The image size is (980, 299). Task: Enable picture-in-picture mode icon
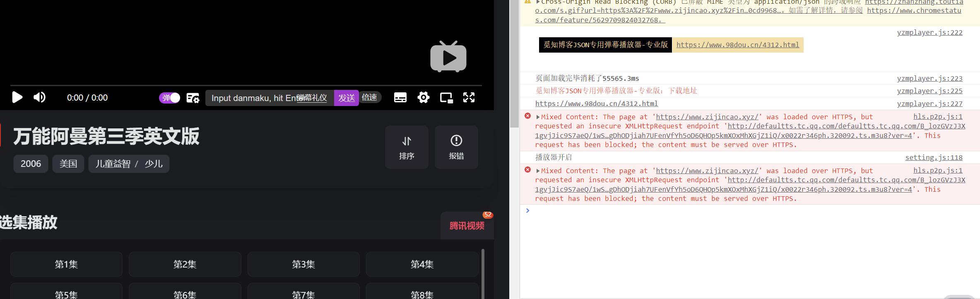pos(446,98)
